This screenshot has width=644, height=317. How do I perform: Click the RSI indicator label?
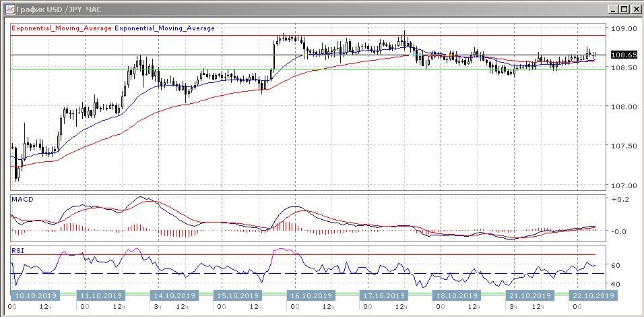coord(19,250)
